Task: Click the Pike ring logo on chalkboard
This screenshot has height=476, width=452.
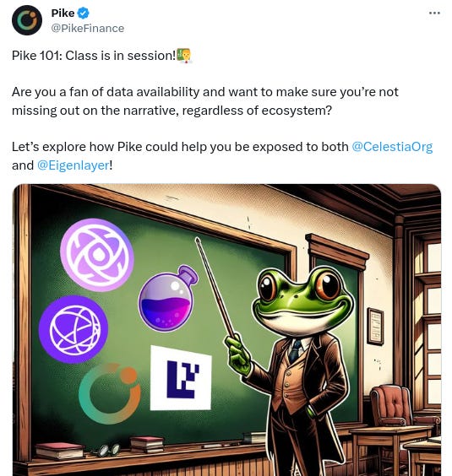Action: pos(110,393)
